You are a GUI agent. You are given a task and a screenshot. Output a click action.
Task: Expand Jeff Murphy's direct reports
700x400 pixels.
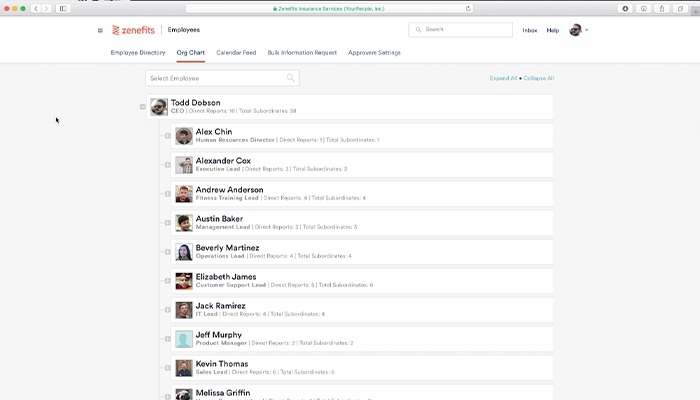tap(167, 339)
